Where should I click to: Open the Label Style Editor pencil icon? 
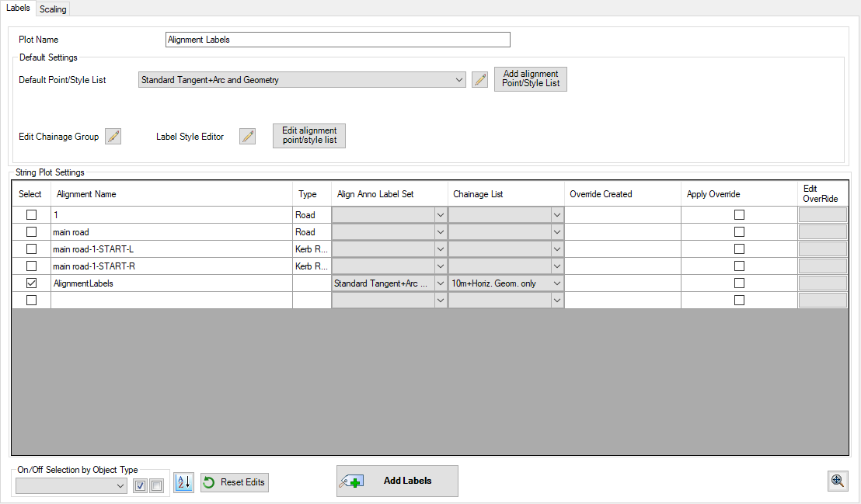click(248, 137)
